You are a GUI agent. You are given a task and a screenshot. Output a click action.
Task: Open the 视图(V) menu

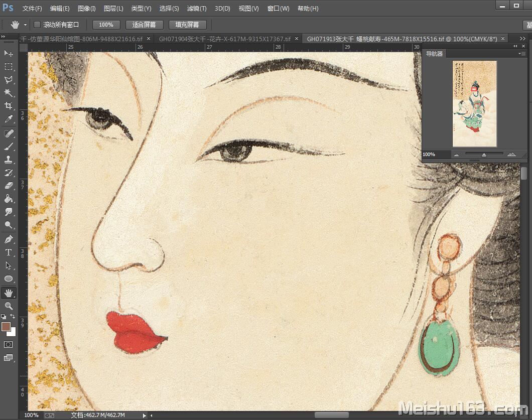(249, 9)
